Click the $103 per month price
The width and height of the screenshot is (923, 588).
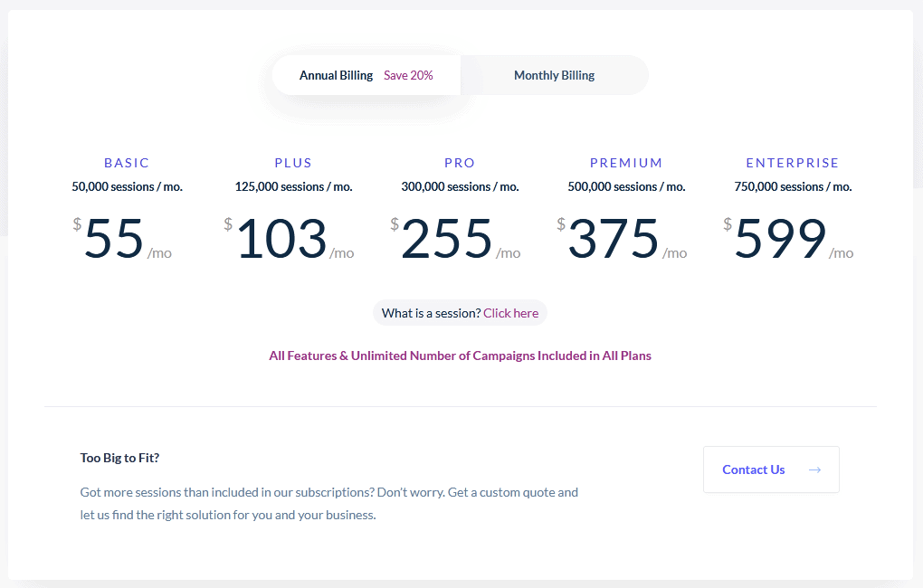281,239
